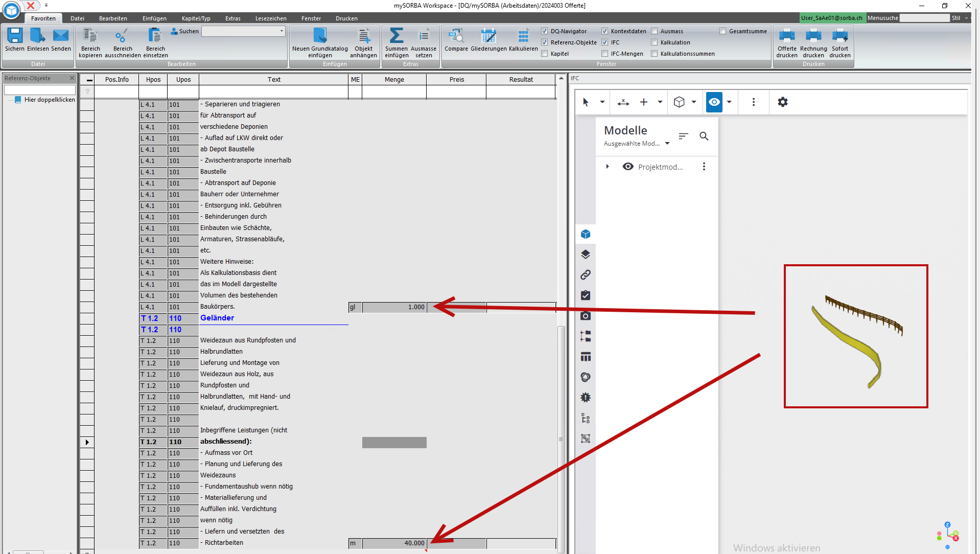
Task: Click Bereich ausschneiden scissors icon
Action: [122, 36]
